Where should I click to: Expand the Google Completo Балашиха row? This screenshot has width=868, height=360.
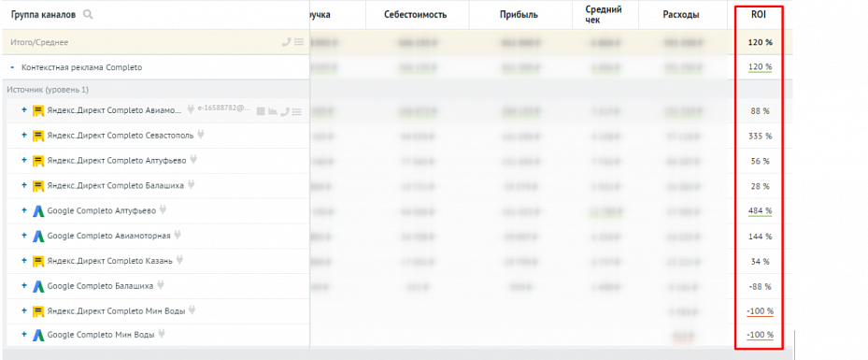pos(23,286)
